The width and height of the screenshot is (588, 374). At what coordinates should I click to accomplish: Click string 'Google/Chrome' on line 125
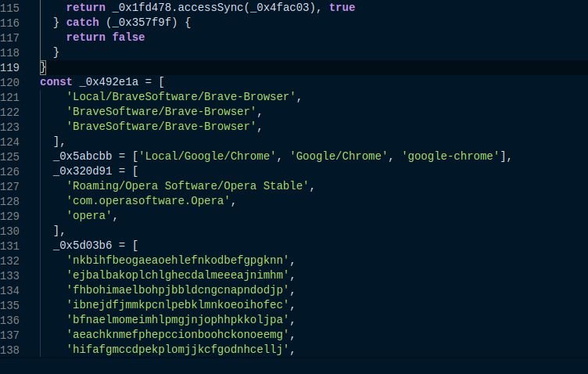pyautogui.click(x=339, y=156)
